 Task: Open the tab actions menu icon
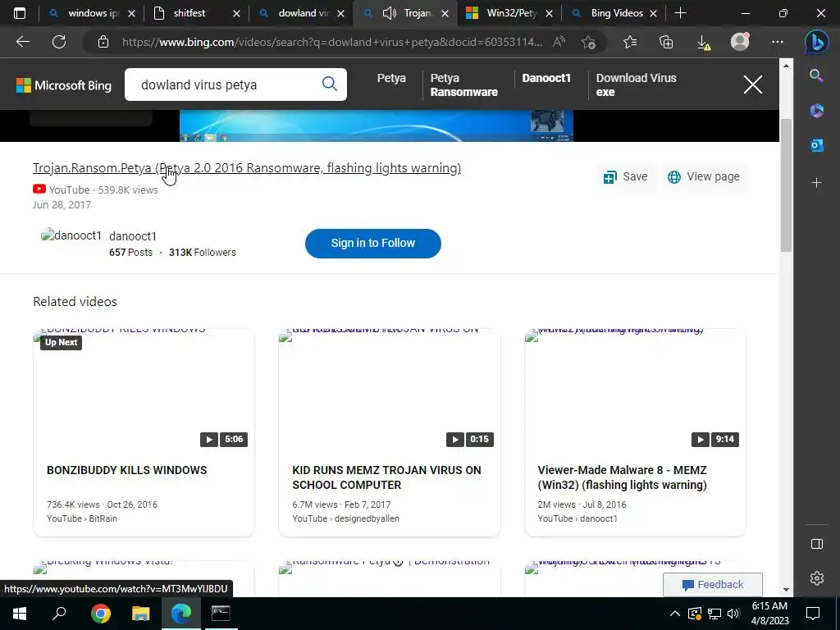pos(20,13)
